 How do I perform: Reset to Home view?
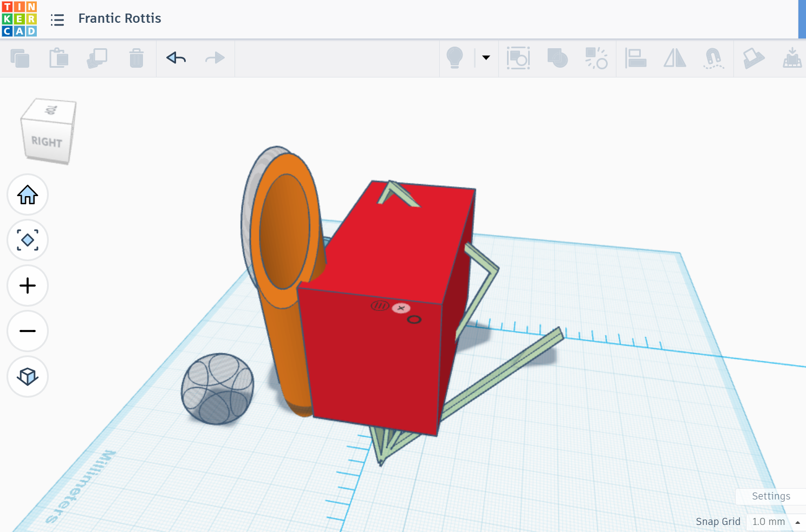pyautogui.click(x=28, y=195)
